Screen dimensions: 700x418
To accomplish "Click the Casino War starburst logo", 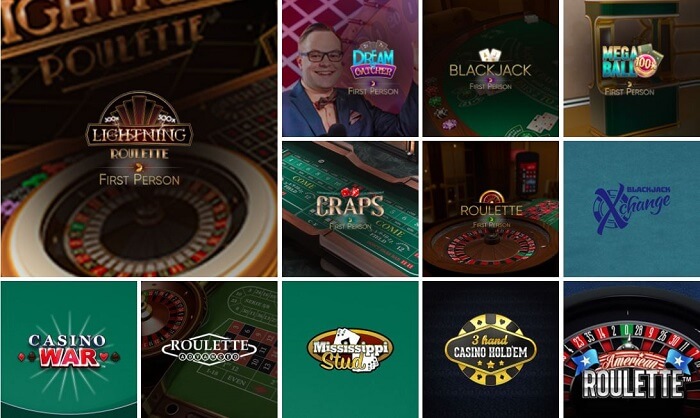I will click(69, 350).
